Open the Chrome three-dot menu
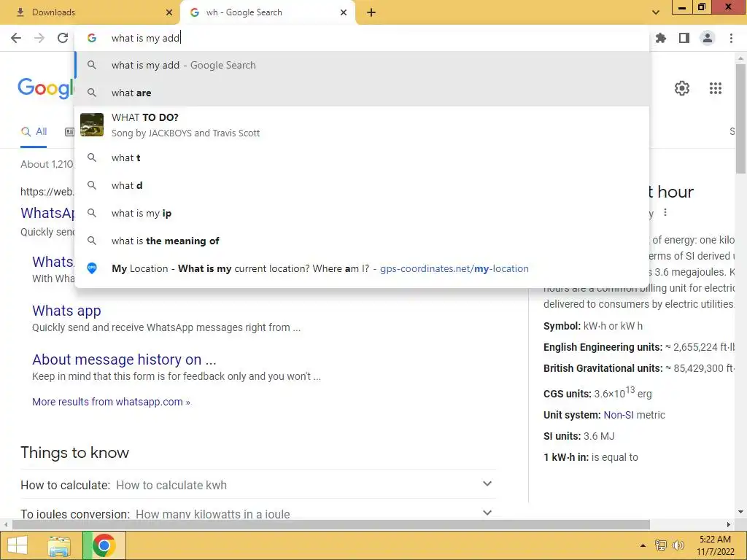This screenshot has width=747, height=560. click(731, 38)
